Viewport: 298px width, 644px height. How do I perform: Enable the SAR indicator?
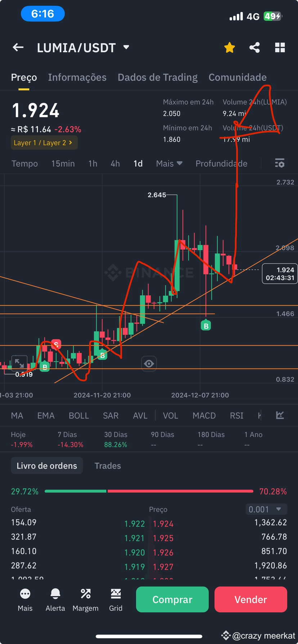(x=110, y=415)
